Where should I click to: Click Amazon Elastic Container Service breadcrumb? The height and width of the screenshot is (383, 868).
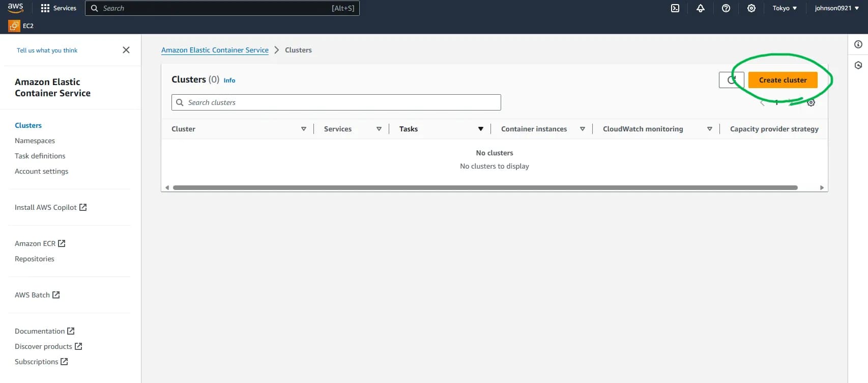point(215,50)
